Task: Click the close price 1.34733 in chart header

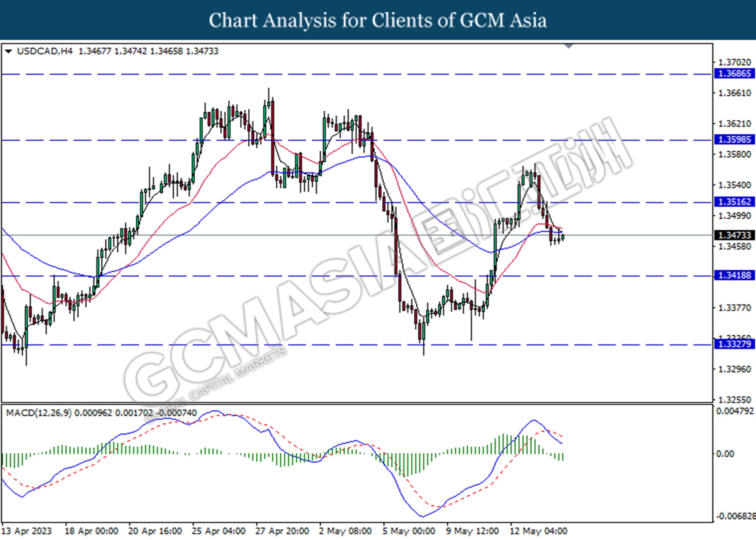Action: tap(202, 51)
